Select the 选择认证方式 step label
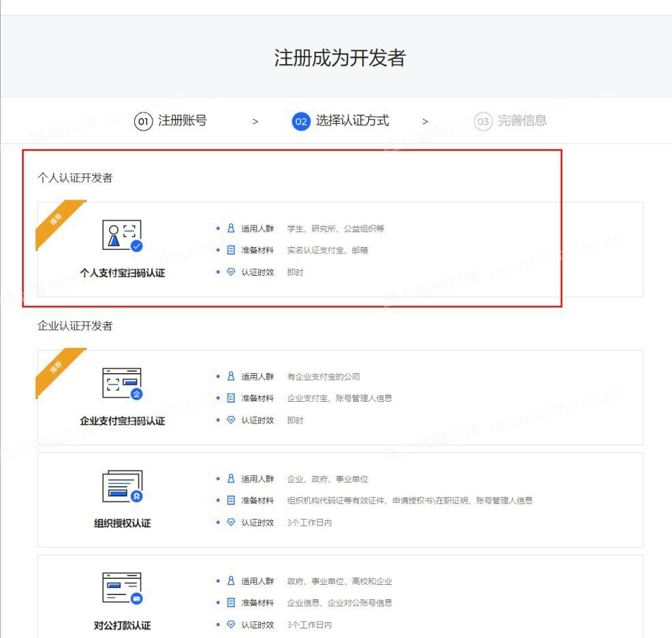The height and width of the screenshot is (638, 672). [x=352, y=121]
